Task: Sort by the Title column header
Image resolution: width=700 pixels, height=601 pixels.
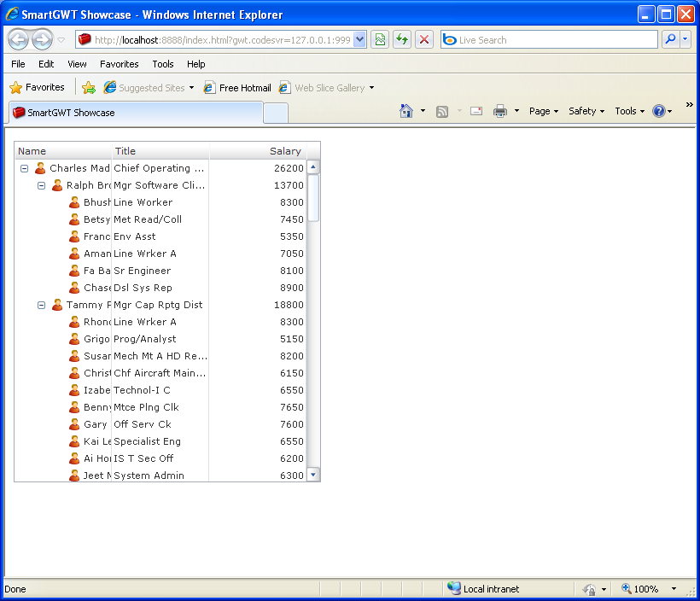Action: tap(160, 151)
